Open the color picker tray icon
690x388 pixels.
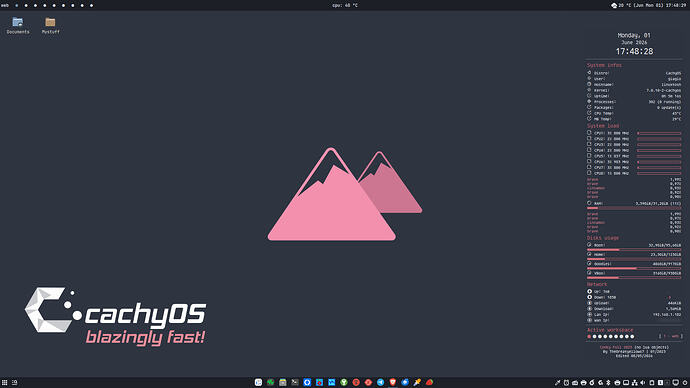[558, 383]
